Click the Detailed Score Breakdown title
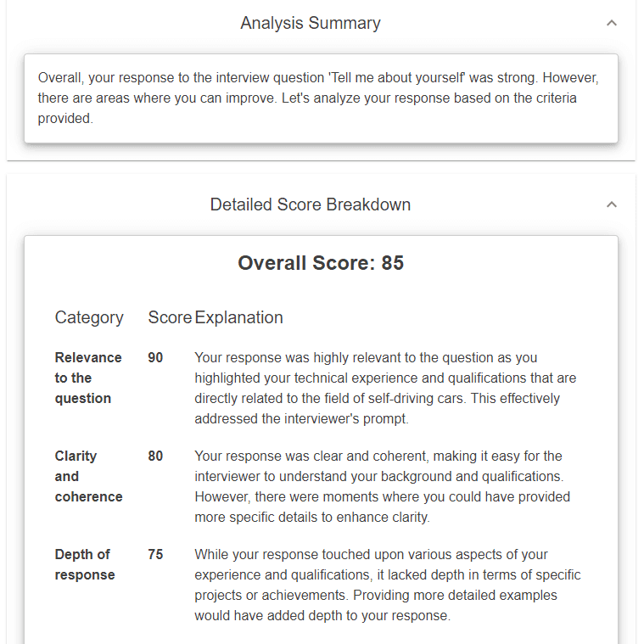Viewport: 644px width, 644px height. [x=311, y=204]
